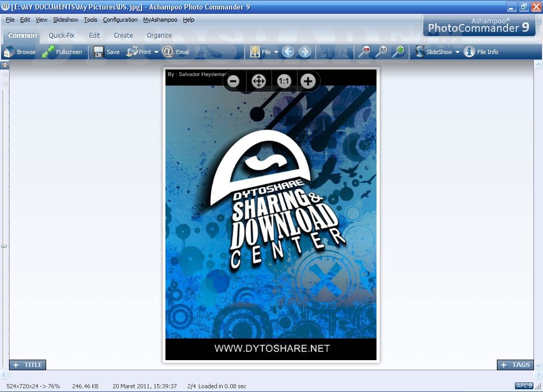The image size is (543, 392).
Task: Click the overlay zoom-out minus button
Action: click(233, 81)
